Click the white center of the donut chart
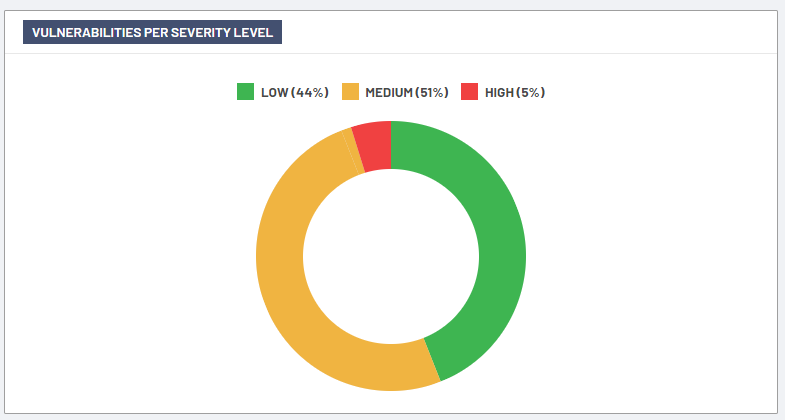Image resolution: width=785 pixels, height=420 pixels. point(391,256)
